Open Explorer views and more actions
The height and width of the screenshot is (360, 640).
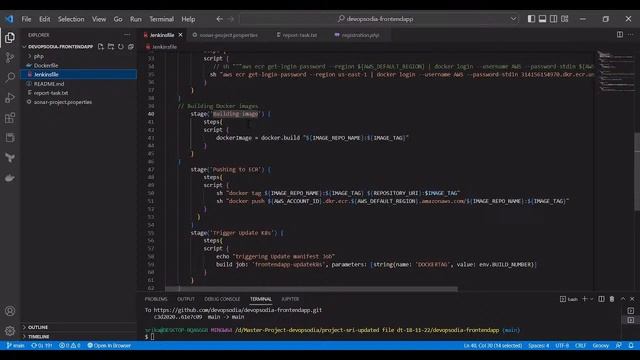[127, 35]
